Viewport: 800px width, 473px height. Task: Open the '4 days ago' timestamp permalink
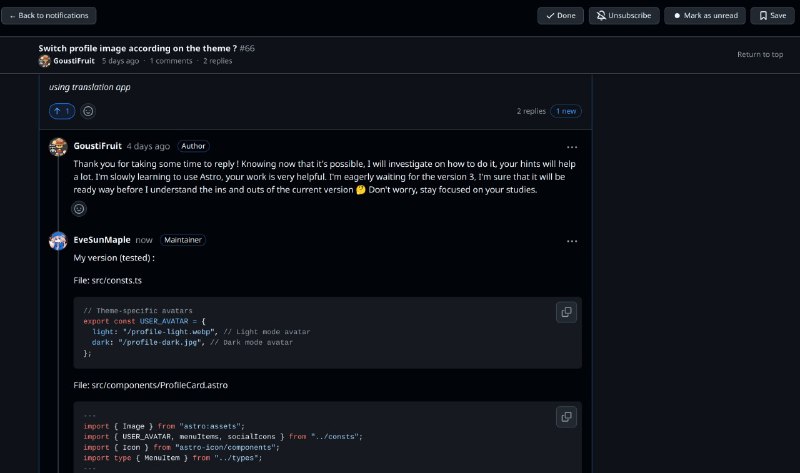pos(148,146)
